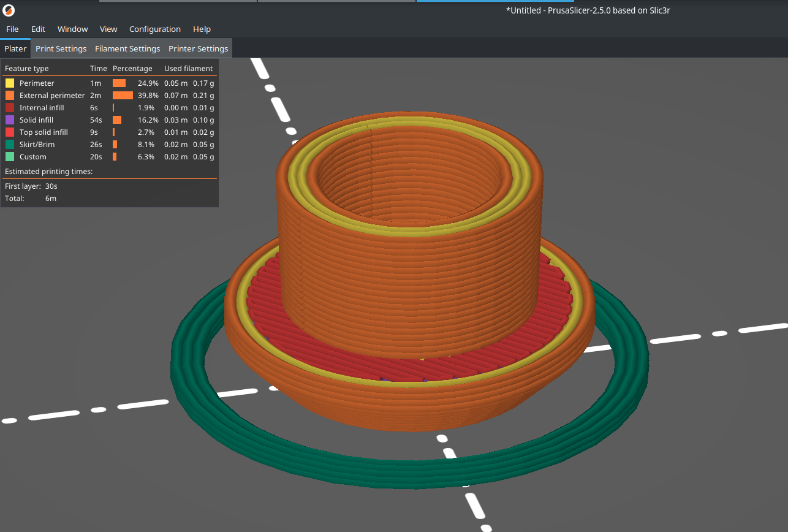Switch to the Plater tab

click(x=15, y=48)
